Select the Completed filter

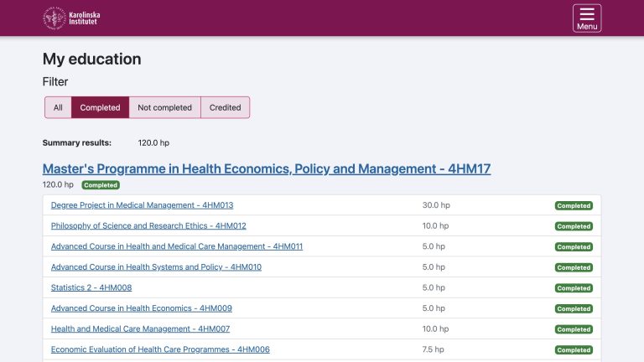point(101,107)
